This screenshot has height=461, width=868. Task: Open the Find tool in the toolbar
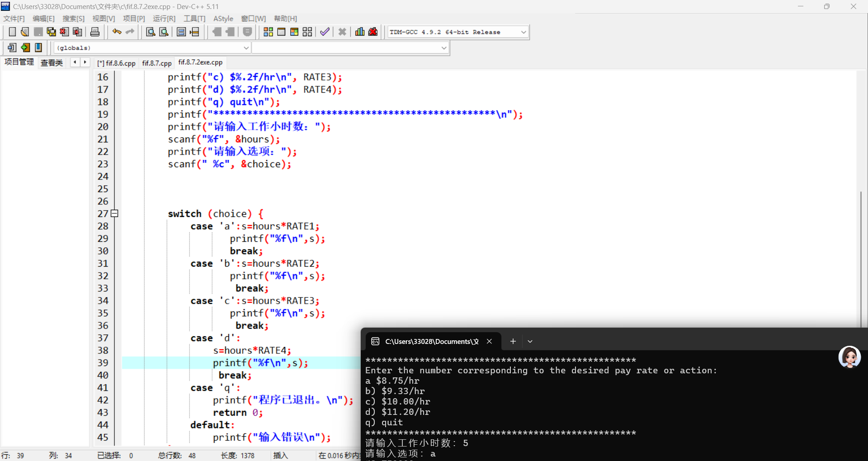pos(151,32)
